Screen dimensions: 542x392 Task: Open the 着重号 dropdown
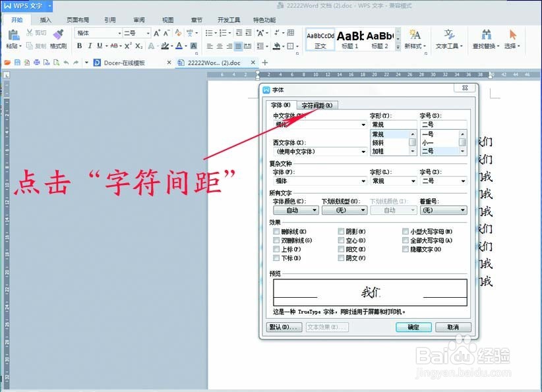pyautogui.click(x=443, y=210)
